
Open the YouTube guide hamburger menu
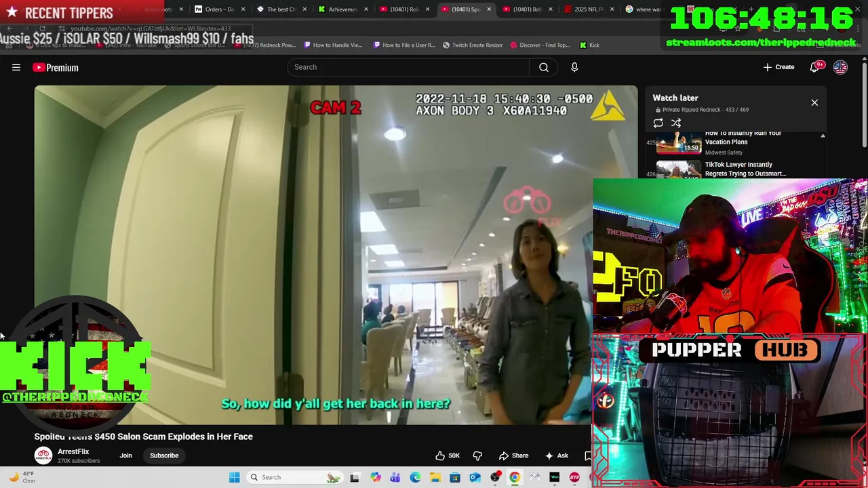[x=16, y=67]
